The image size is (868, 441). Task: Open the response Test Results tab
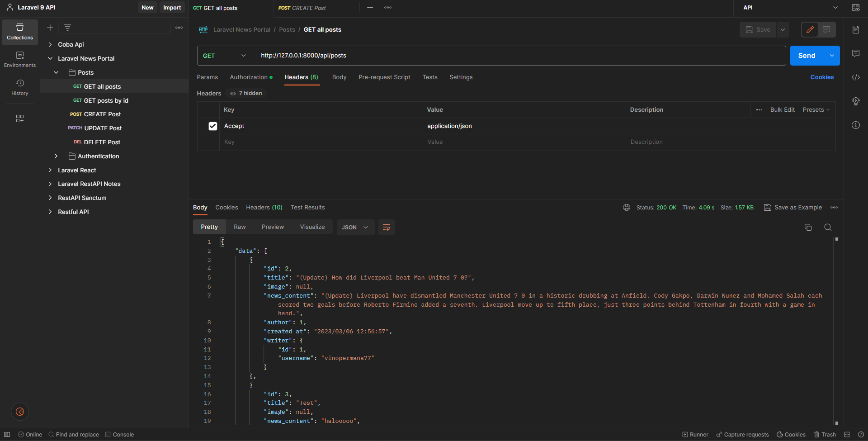click(308, 208)
